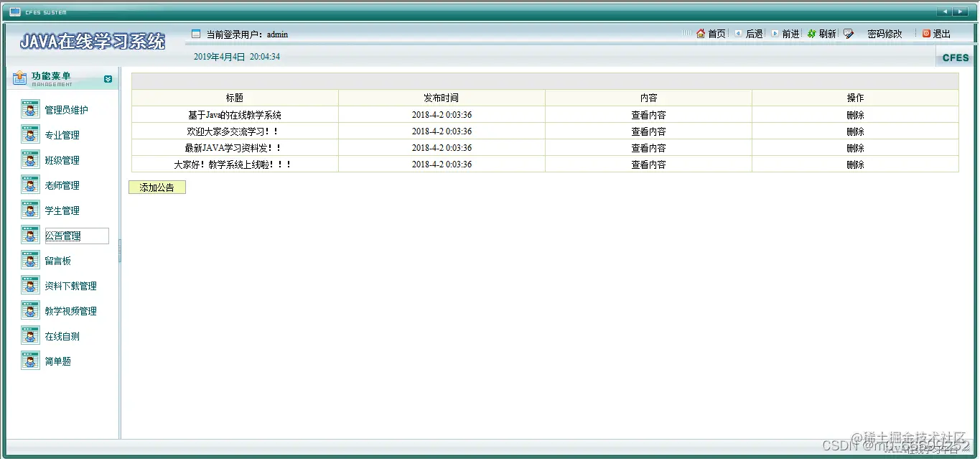This screenshot has width=980, height=459.
Task: Click the title 基于Java的在线教学系统
Action: pyautogui.click(x=235, y=115)
